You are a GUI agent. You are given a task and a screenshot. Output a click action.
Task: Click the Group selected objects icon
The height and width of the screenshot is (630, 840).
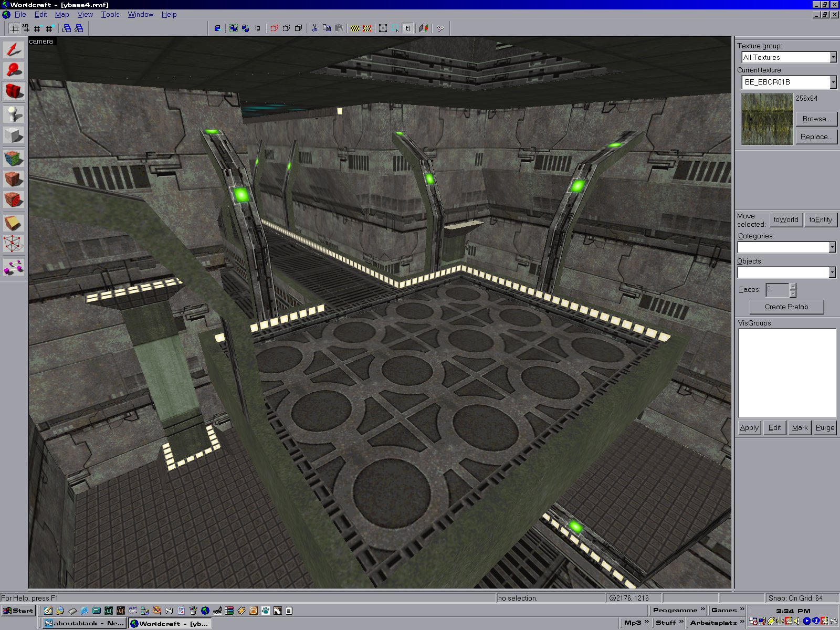pyautogui.click(x=234, y=28)
